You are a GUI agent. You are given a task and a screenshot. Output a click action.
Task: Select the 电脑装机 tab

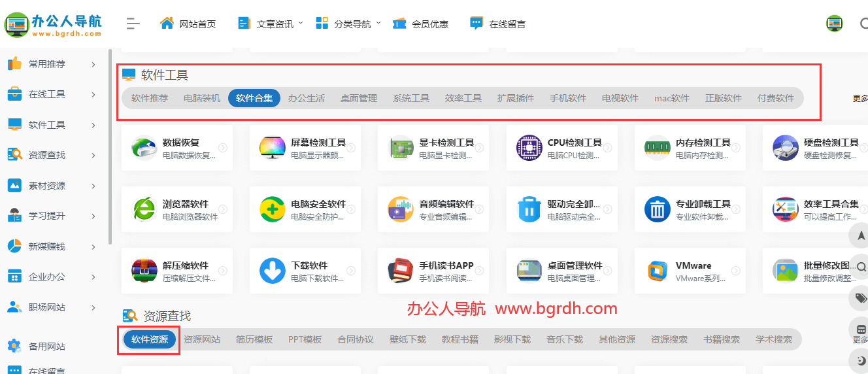[x=202, y=98]
